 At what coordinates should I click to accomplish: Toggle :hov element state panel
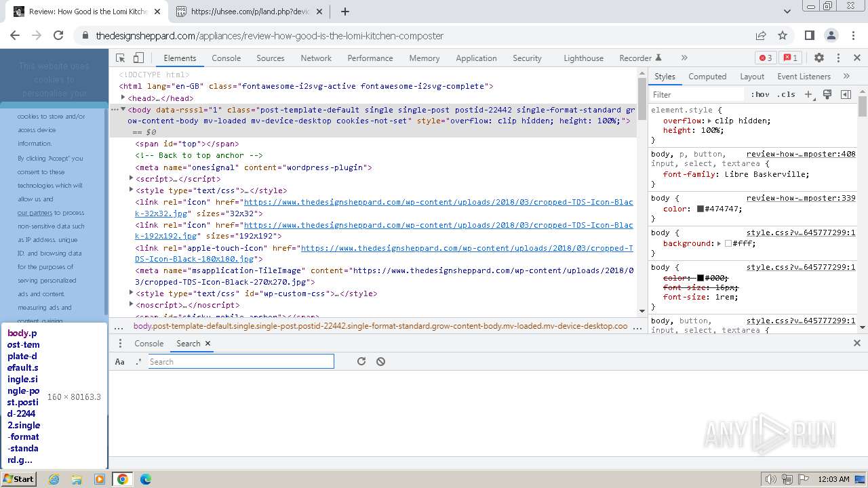tap(759, 95)
